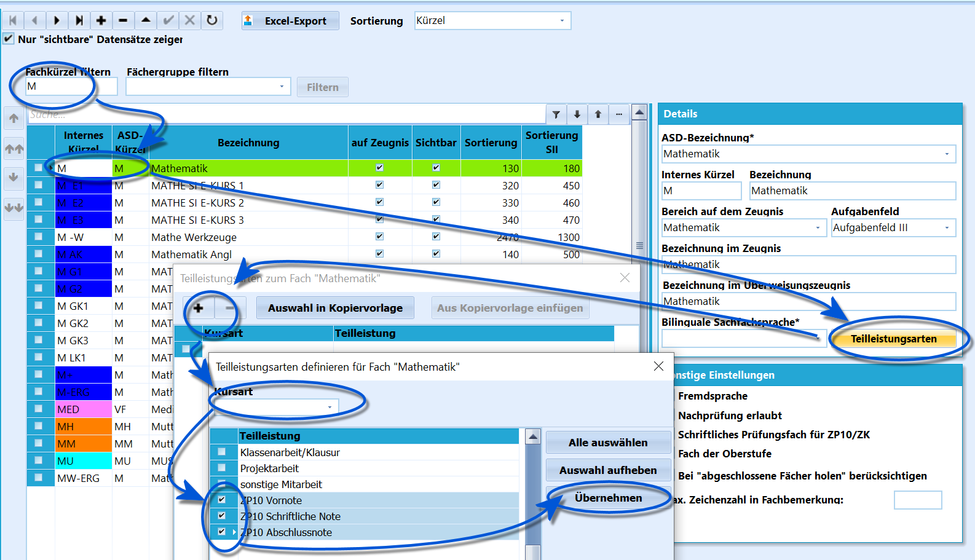Click the Bezeichnung column header
The image size is (975, 560).
[248, 143]
